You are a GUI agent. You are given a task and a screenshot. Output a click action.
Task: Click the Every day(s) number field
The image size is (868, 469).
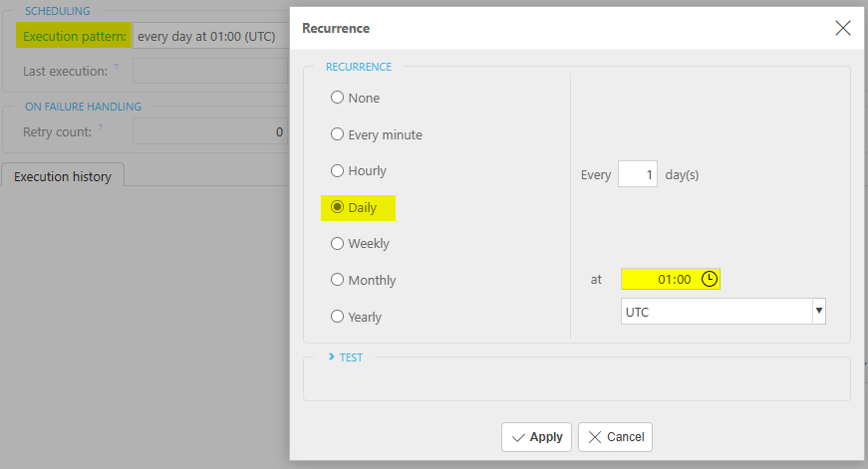coord(637,174)
